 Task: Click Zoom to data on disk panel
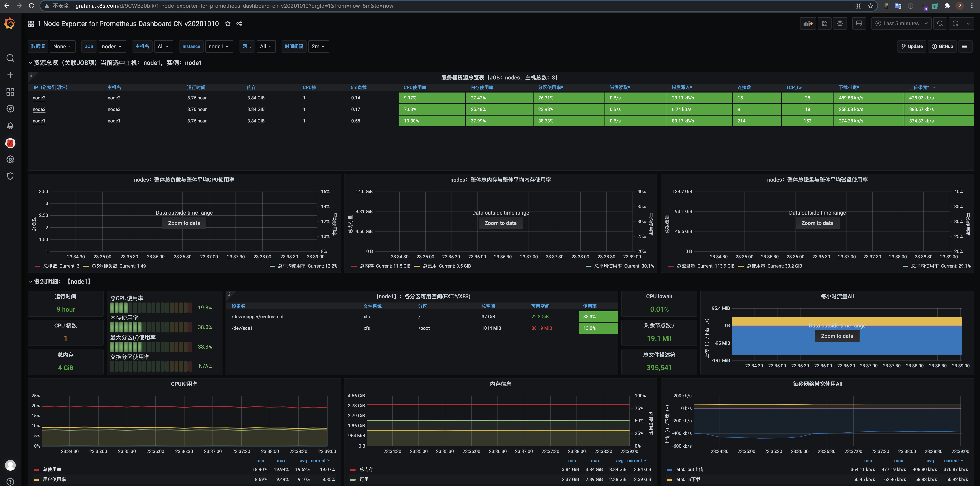coord(817,223)
